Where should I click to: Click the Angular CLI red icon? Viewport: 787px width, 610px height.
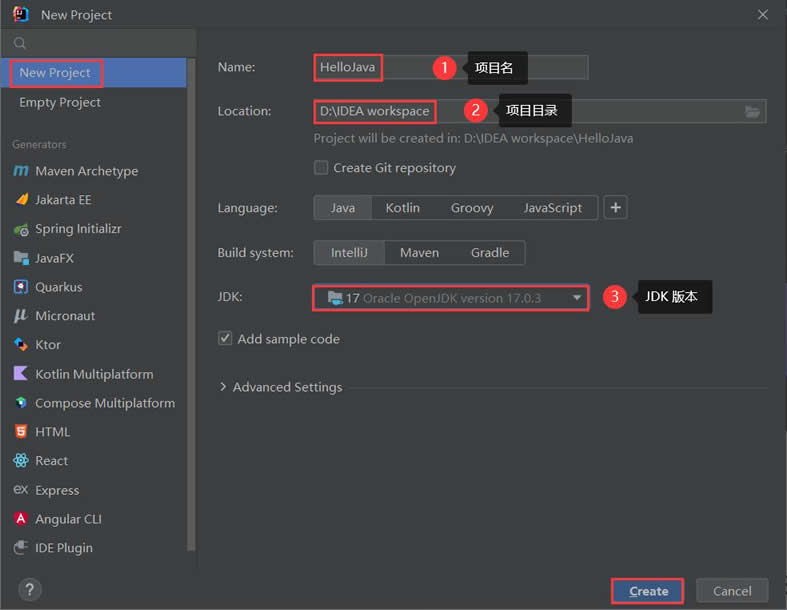[x=21, y=519]
